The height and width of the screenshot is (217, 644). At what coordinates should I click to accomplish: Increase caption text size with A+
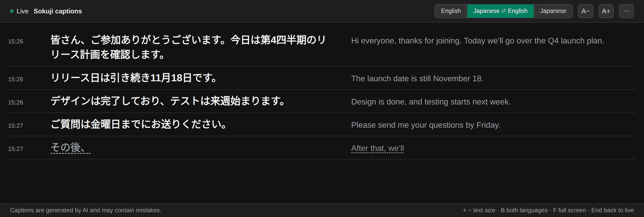pos(606,11)
